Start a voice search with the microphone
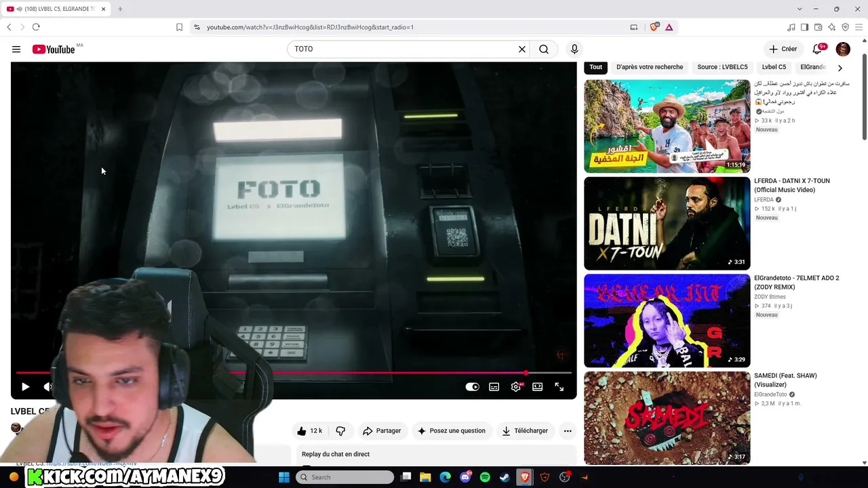Viewport: 868px width, 488px height. click(574, 49)
